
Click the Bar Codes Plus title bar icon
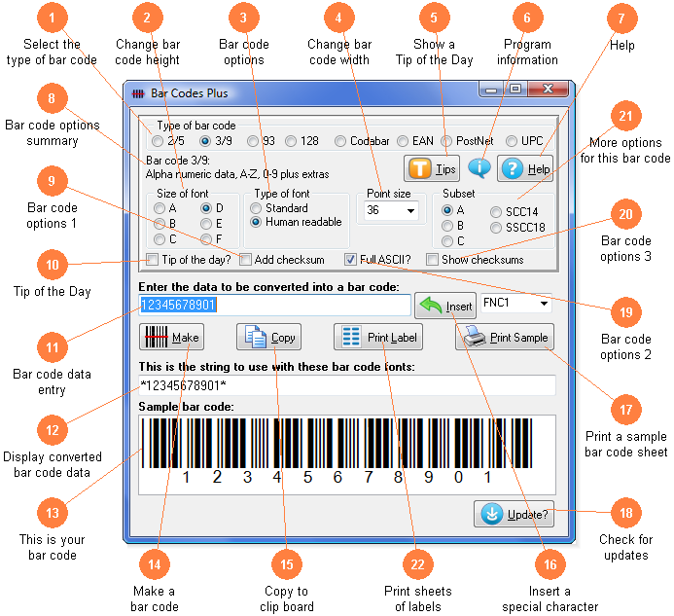(137, 93)
